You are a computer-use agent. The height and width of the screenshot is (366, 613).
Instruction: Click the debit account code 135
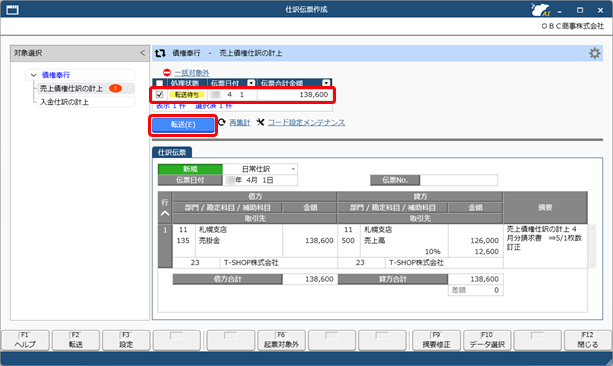183,240
